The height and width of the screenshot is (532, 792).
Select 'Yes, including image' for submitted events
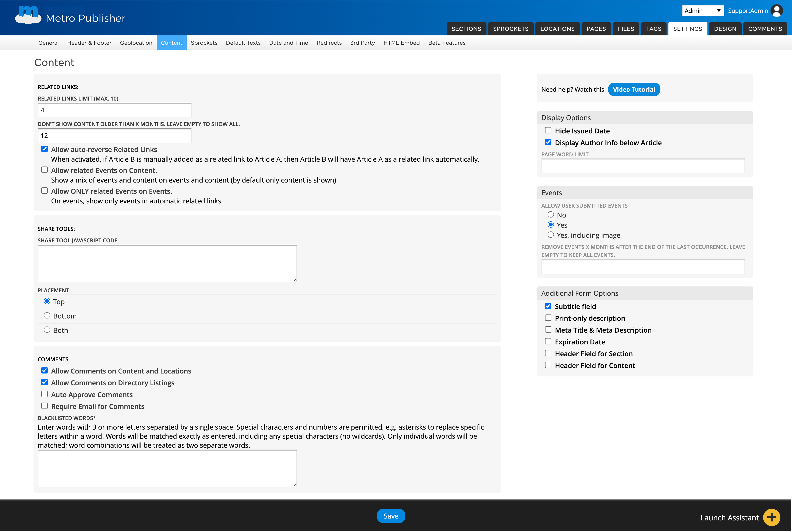550,235
